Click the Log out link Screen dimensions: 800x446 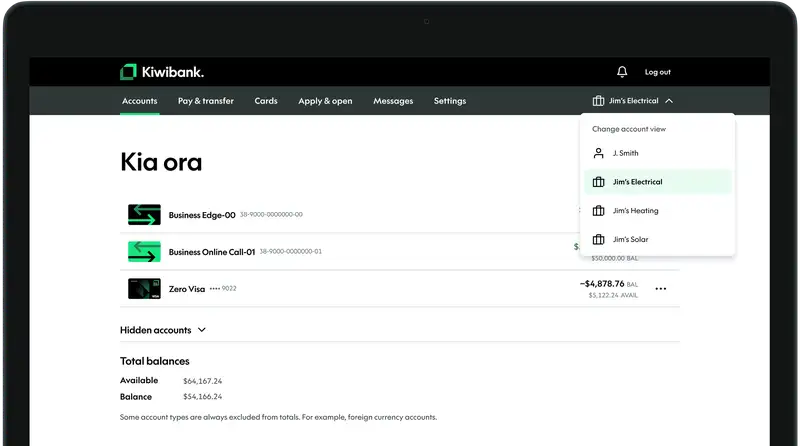(657, 72)
